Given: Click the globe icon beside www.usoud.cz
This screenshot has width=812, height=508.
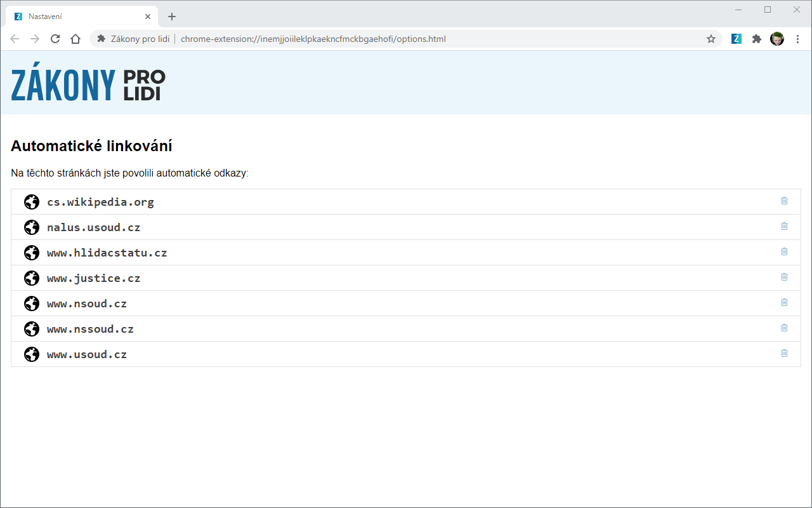Looking at the screenshot, I should click(32, 354).
